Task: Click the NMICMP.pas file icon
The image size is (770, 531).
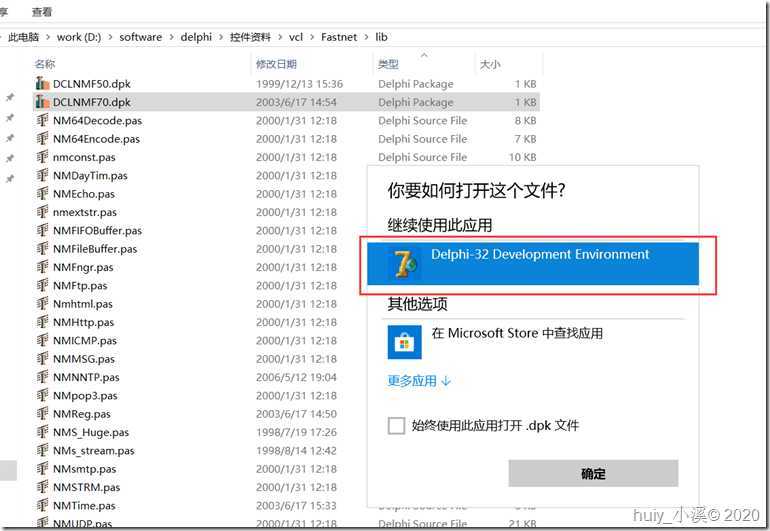Action: (43, 340)
